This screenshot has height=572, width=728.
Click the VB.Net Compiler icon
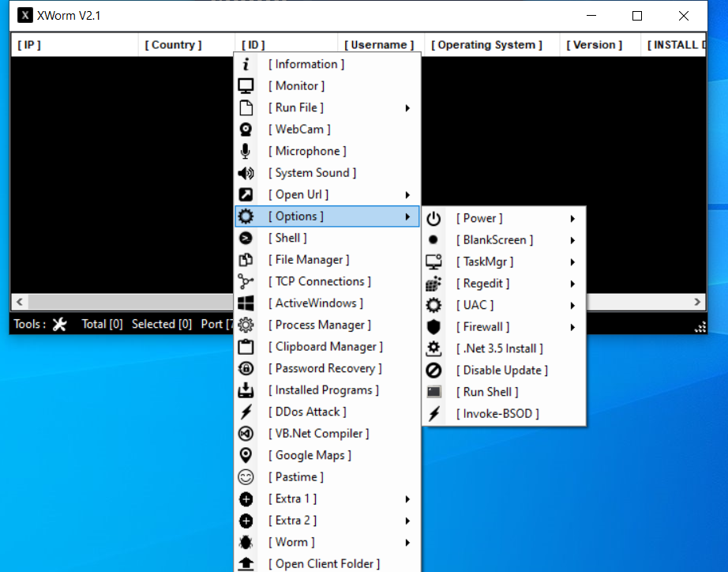pyautogui.click(x=246, y=434)
